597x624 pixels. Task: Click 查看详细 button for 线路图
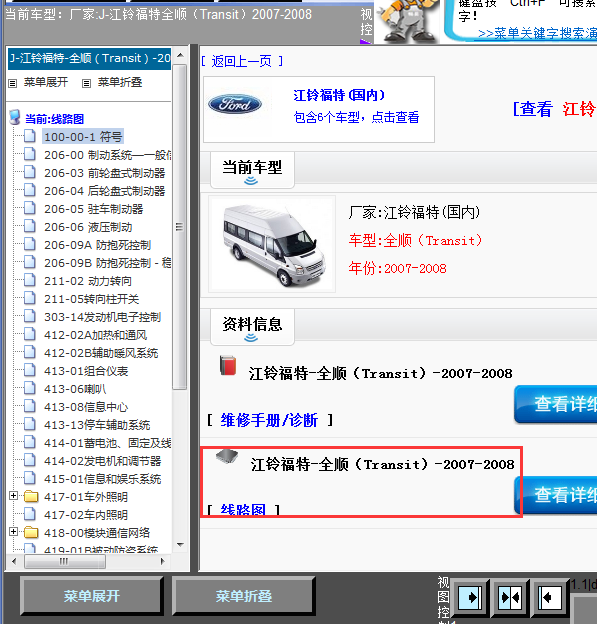point(556,495)
